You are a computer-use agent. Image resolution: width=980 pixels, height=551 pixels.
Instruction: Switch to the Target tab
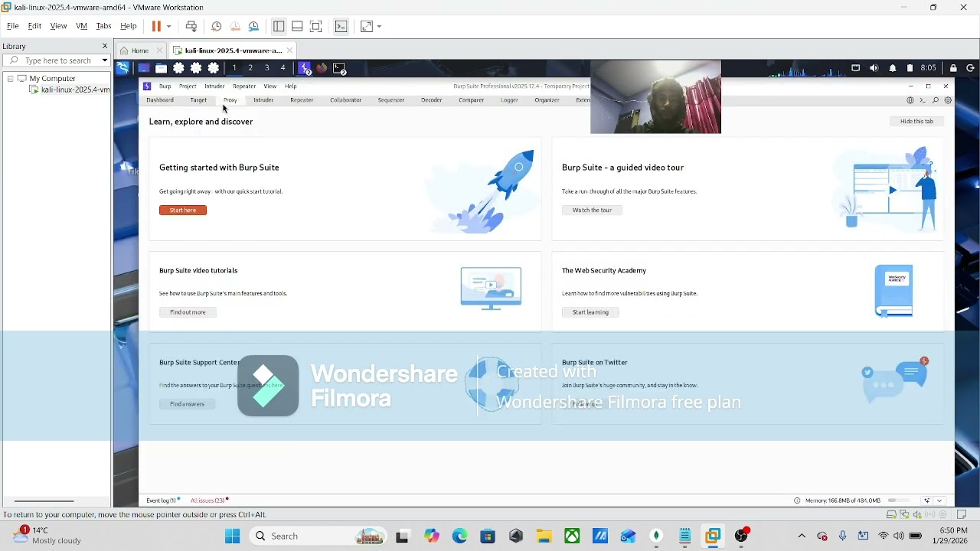click(x=198, y=100)
